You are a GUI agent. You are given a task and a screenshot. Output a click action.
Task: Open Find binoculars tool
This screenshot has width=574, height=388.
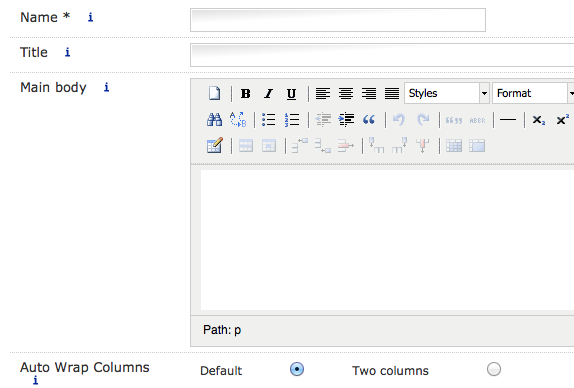tap(215, 120)
